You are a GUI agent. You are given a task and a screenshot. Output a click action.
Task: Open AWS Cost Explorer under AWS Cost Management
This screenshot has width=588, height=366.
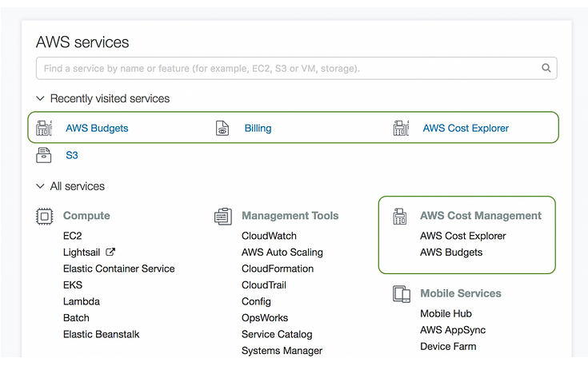(462, 236)
